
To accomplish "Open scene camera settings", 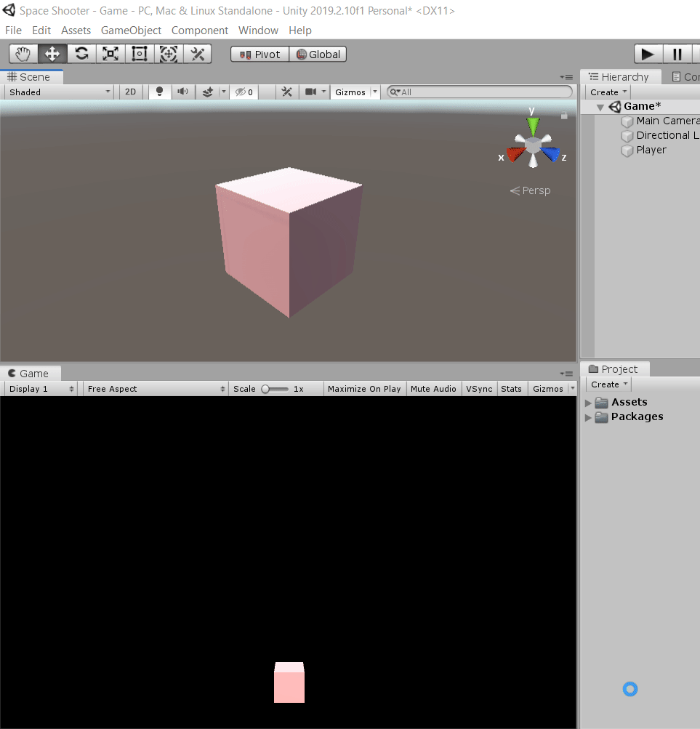I will point(310,92).
